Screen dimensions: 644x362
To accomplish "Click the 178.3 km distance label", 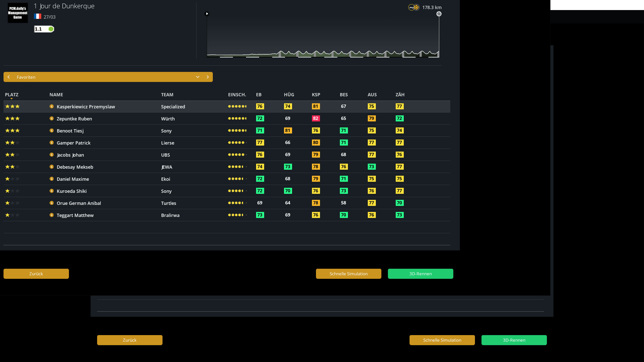I will click(432, 7).
